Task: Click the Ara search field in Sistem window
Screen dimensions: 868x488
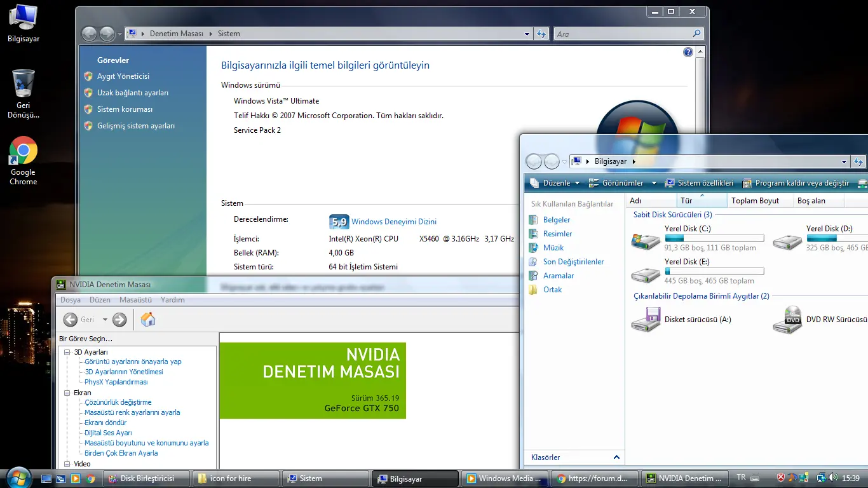Action: pyautogui.click(x=623, y=34)
